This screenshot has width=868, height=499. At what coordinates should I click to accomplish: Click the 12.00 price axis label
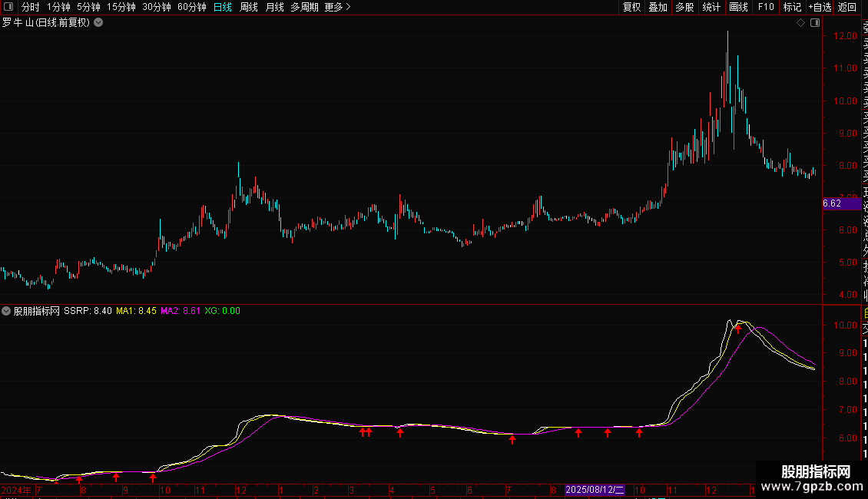pyautogui.click(x=845, y=36)
